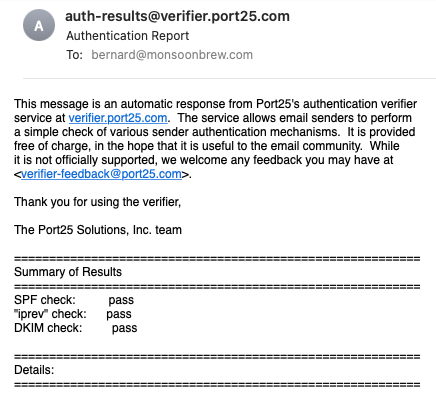Select sender address auth-results@verifier.port25.com

177,16
